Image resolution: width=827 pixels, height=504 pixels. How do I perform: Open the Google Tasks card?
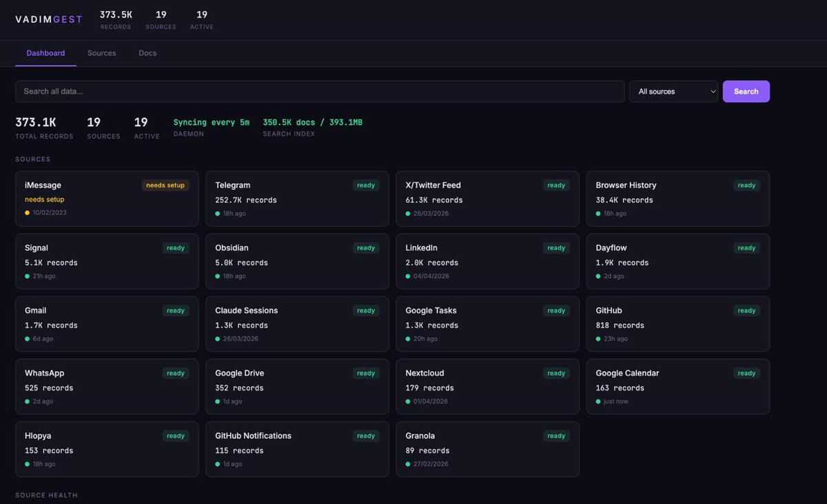487,324
